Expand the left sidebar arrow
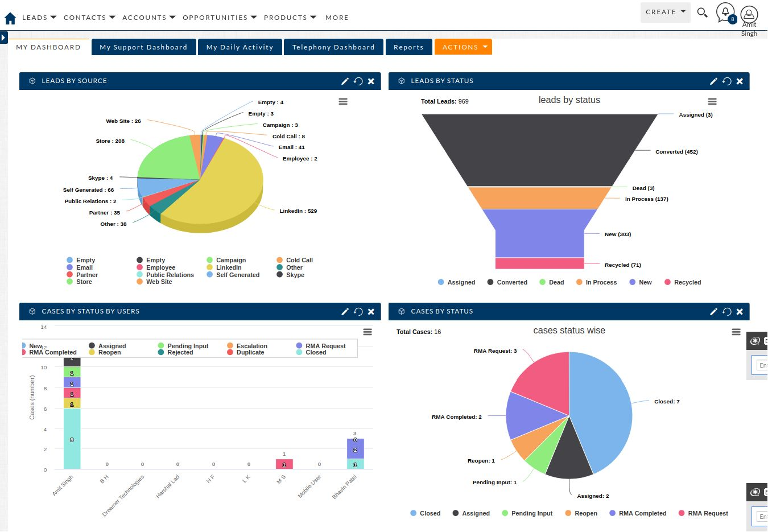 coord(3,38)
